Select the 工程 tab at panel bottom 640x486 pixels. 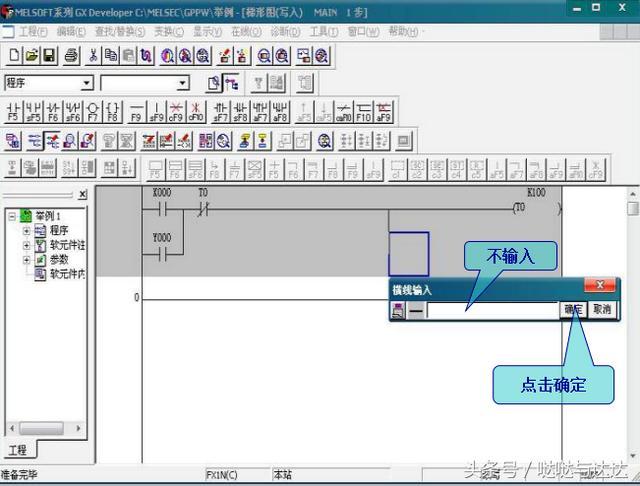point(18,450)
